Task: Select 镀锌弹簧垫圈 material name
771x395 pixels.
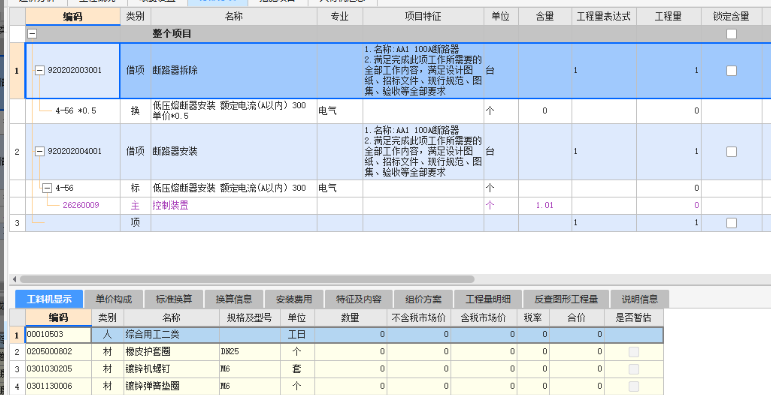Action: coord(171,386)
